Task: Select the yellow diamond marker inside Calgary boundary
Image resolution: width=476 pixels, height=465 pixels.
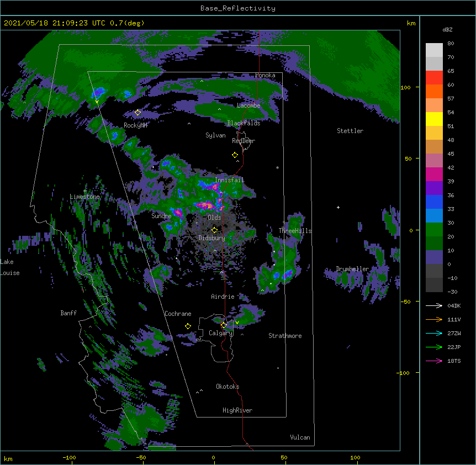Action: point(224,325)
